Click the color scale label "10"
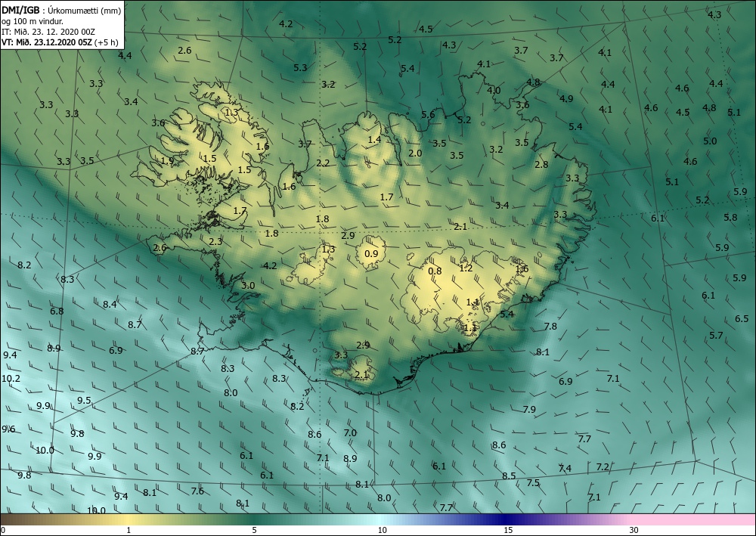Image resolution: width=756 pixels, height=536 pixels. [x=382, y=531]
